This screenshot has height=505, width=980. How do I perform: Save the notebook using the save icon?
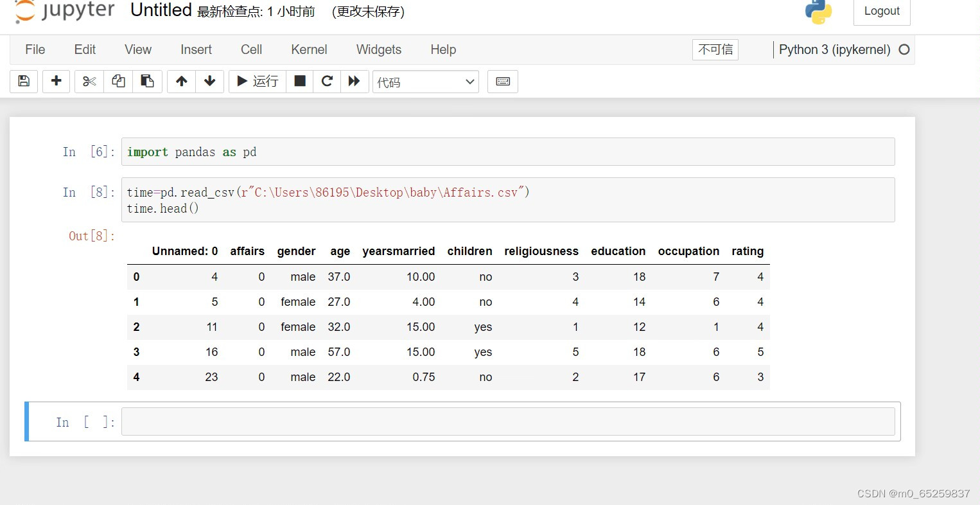pyautogui.click(x=23, y=81)
